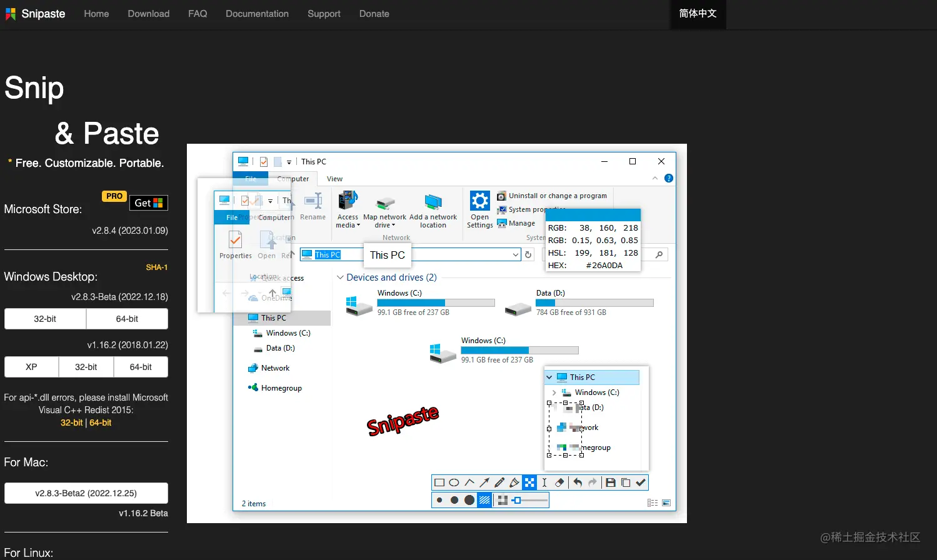Open the Access media dropdown
The height and width of the screenshot is (560, 937).
pyautogui.click(x=348, y=210)
